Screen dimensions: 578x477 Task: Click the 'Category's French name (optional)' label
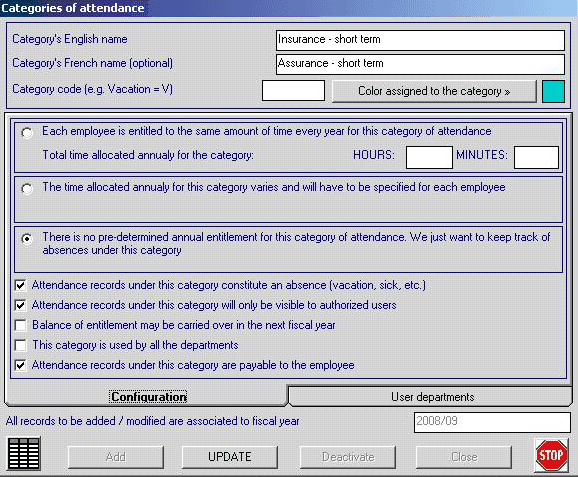(92, 63)
